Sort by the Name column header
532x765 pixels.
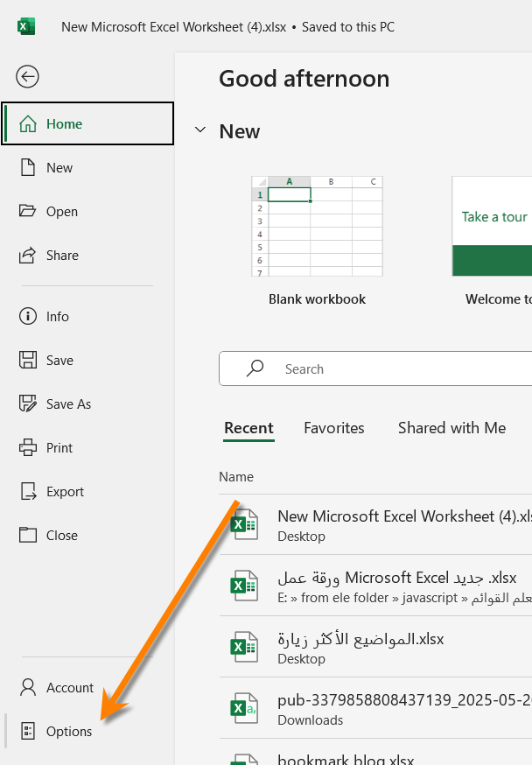point(236,477)
